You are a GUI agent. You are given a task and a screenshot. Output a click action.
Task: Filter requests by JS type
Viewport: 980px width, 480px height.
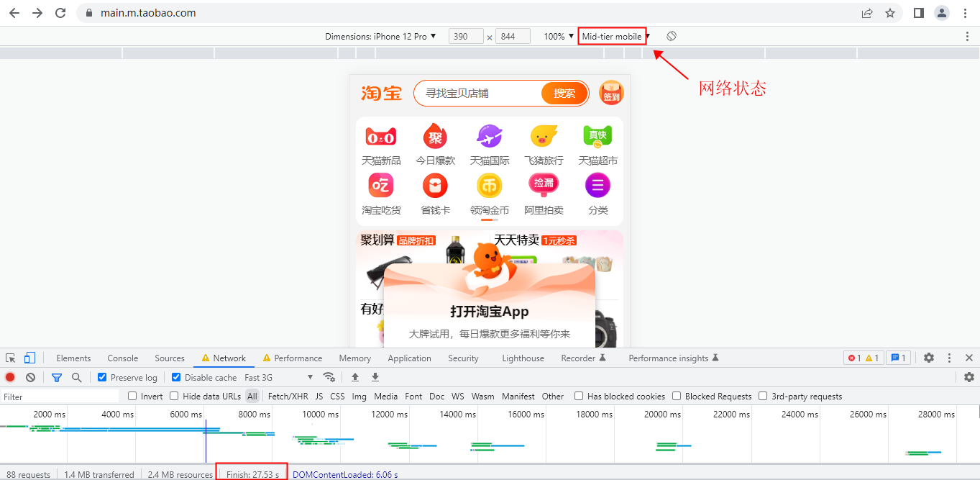pos(319,396)
